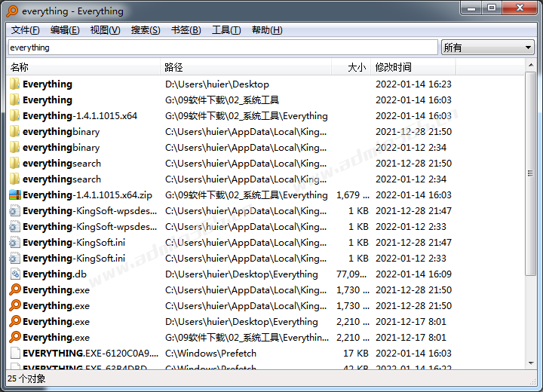
Task: Sort by the 名称 column header
Action: (83, 67)
